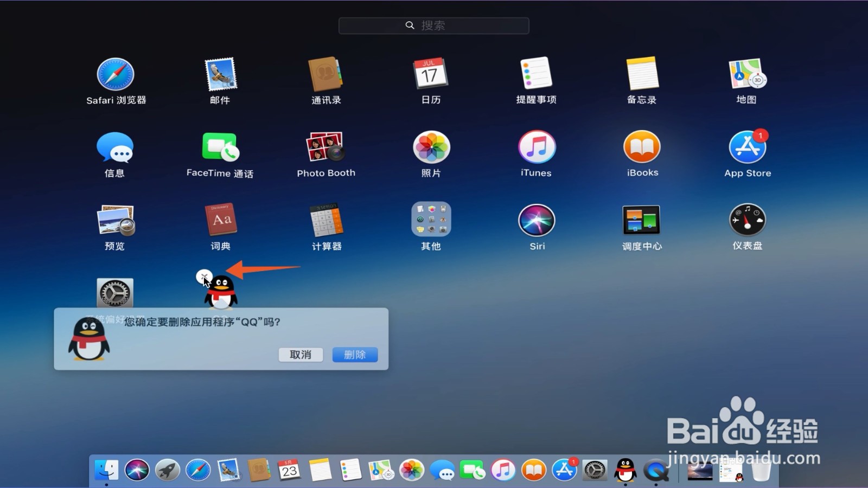868x488 pixels.
Task: Open the 其他 folder in Launchpad
Action: pyautogui.click(x=431, y=220)
